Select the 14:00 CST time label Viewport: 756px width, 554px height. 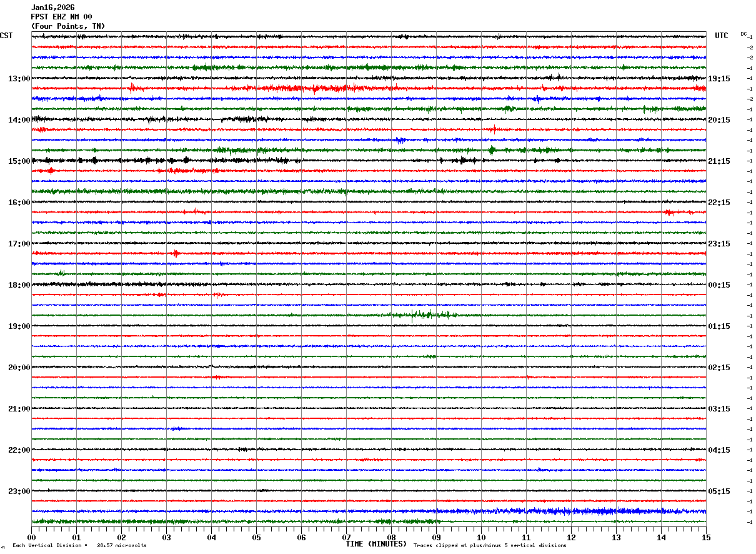pyautogui.click(x=19, y=120)
